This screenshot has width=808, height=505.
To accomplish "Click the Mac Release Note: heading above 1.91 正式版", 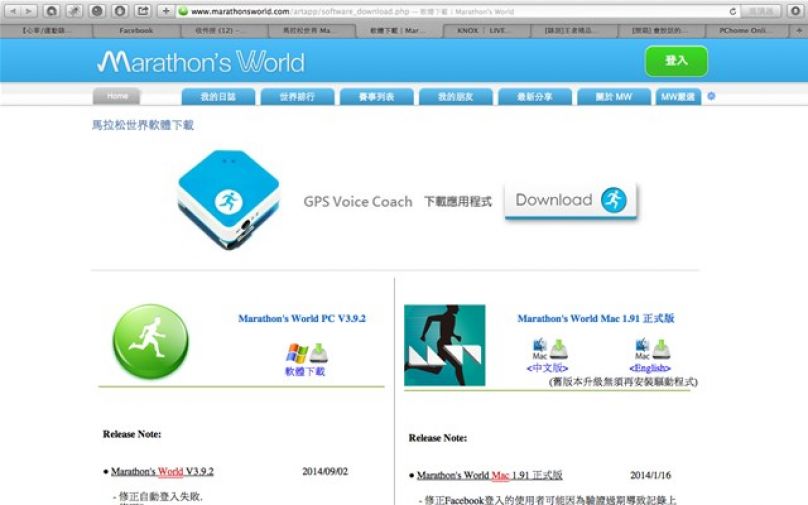I will point(438,438).
